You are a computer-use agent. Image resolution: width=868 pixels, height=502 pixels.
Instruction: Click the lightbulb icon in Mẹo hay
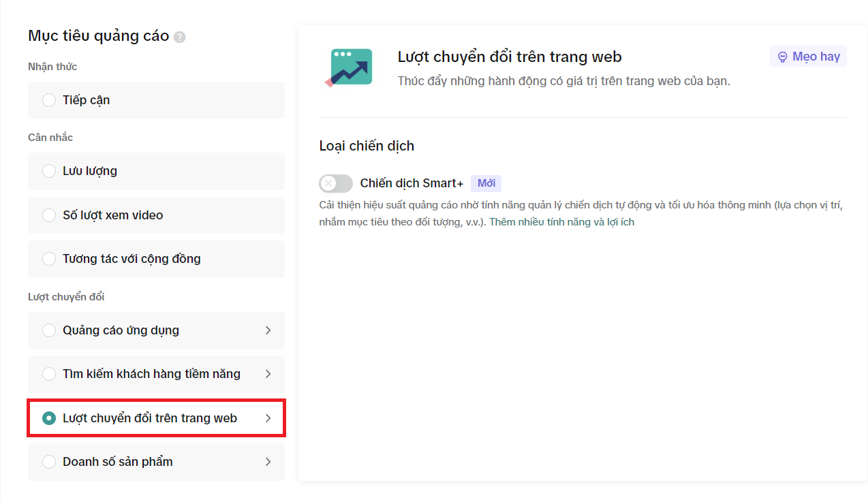pos(783,57)
